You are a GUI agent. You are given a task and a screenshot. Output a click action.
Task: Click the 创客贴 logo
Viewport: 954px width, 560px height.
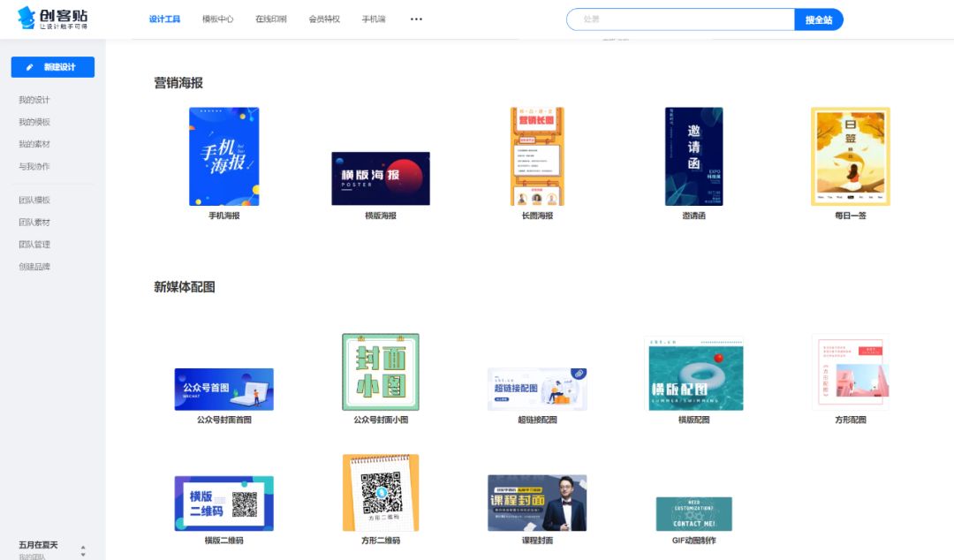pos(52,19)
